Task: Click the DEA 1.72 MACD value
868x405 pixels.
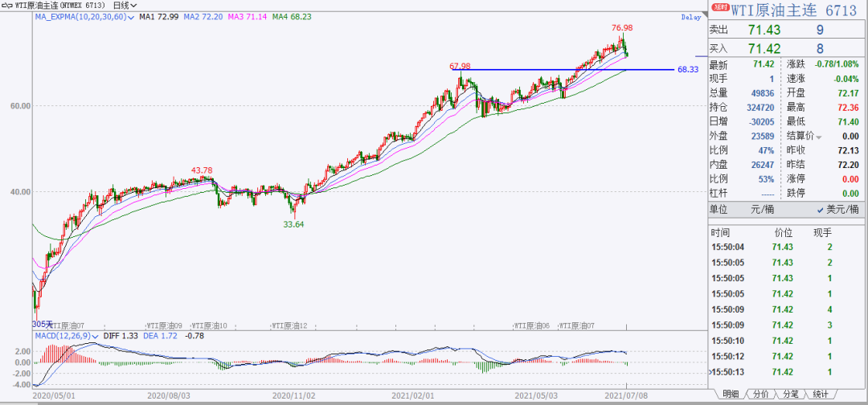Action: (x=160, y=336)
